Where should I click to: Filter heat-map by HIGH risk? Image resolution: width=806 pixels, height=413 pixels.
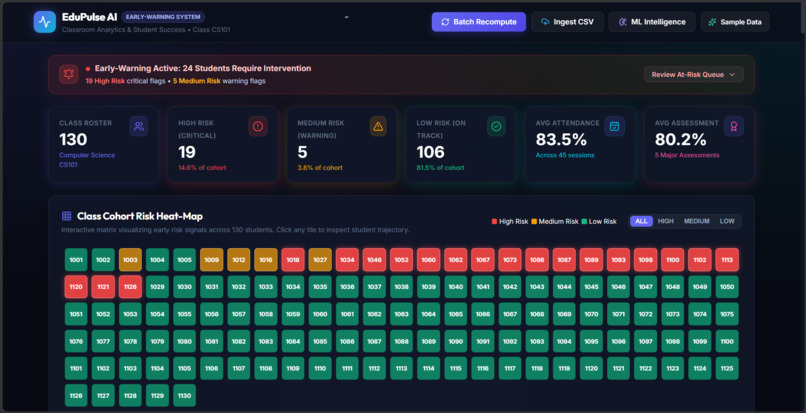pos(666,221)
